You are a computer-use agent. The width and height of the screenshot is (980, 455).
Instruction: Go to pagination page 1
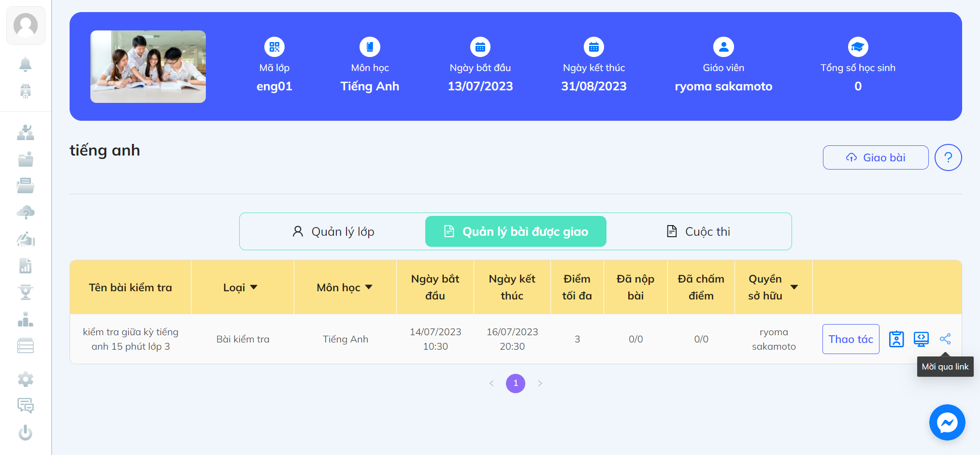tap(516, 384)
